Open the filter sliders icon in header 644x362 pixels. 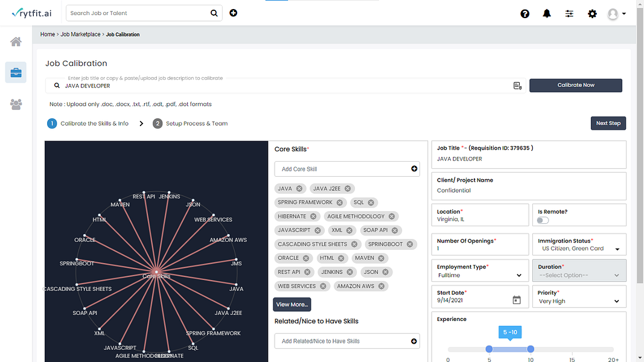click(x=569, y=14)
